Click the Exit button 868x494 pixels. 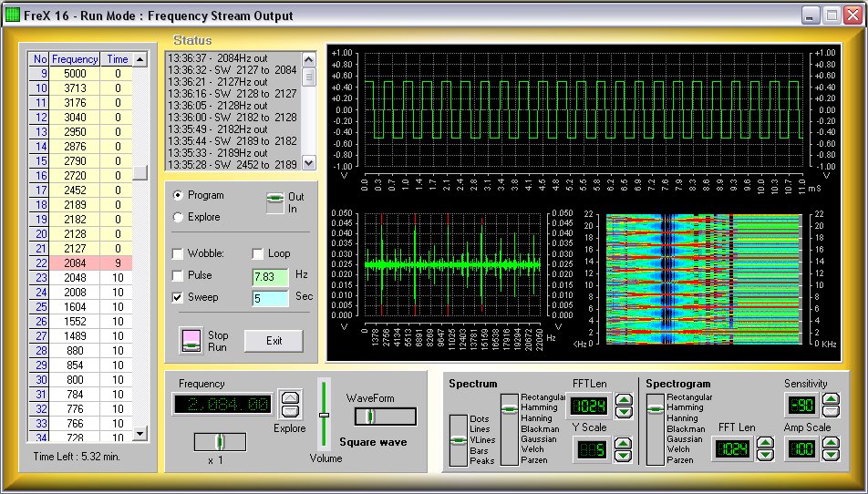coord(274,341)
